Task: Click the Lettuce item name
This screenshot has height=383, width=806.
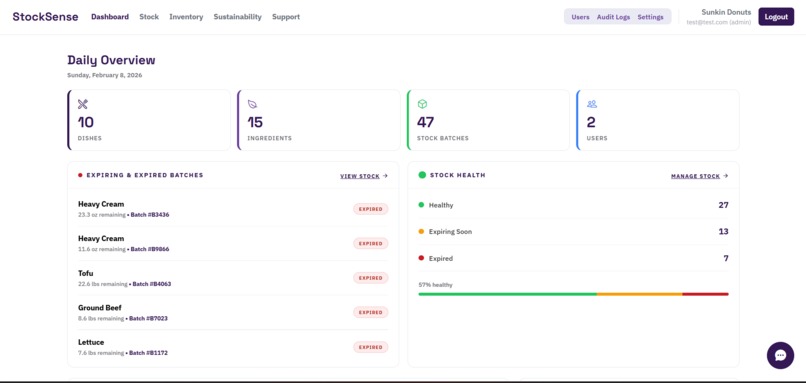Action: click(x=91, y=342)
